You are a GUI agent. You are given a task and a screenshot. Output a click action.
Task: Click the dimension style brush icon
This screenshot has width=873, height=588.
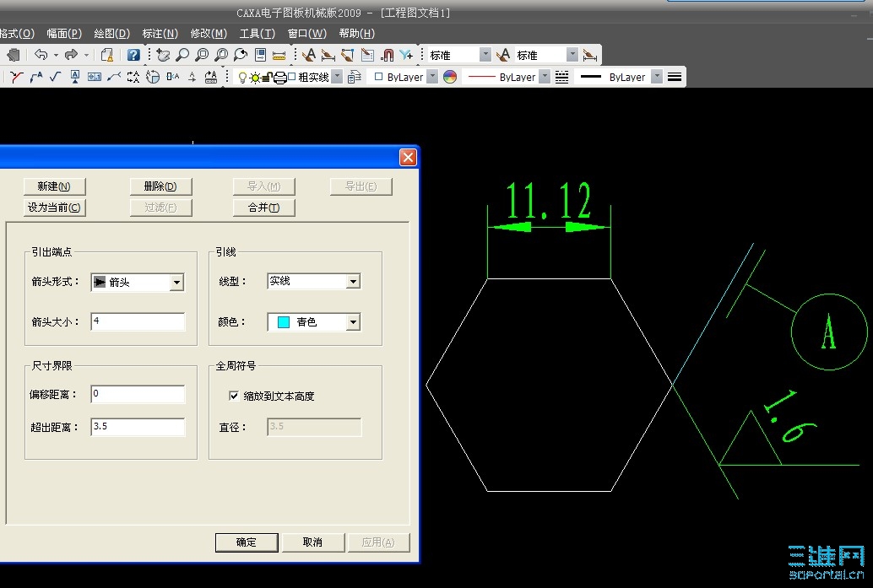point(328,55)
